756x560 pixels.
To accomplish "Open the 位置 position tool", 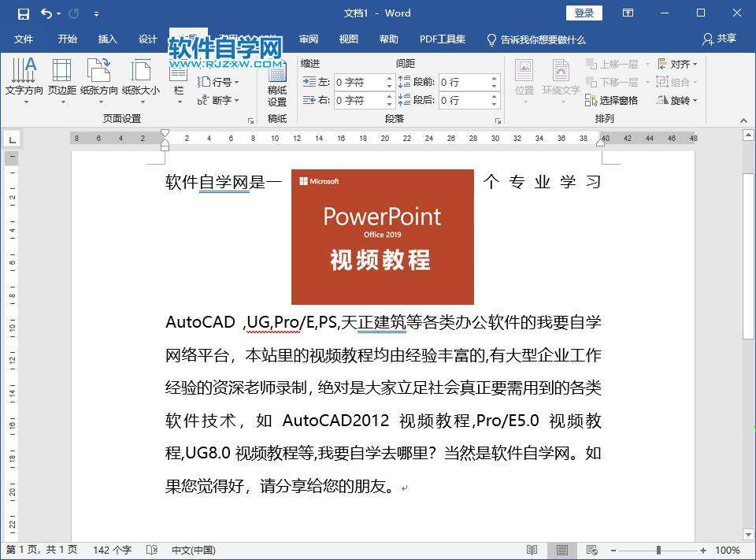I will [x=524, y=81].
